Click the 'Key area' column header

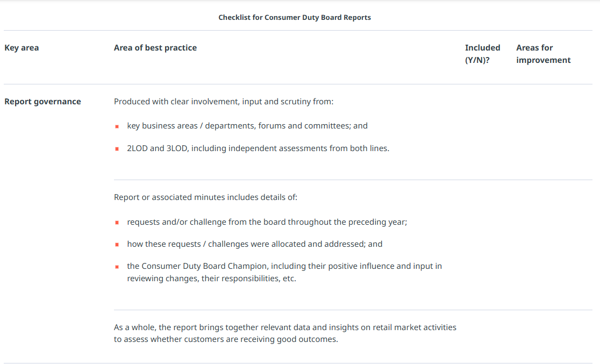(22, 48)
